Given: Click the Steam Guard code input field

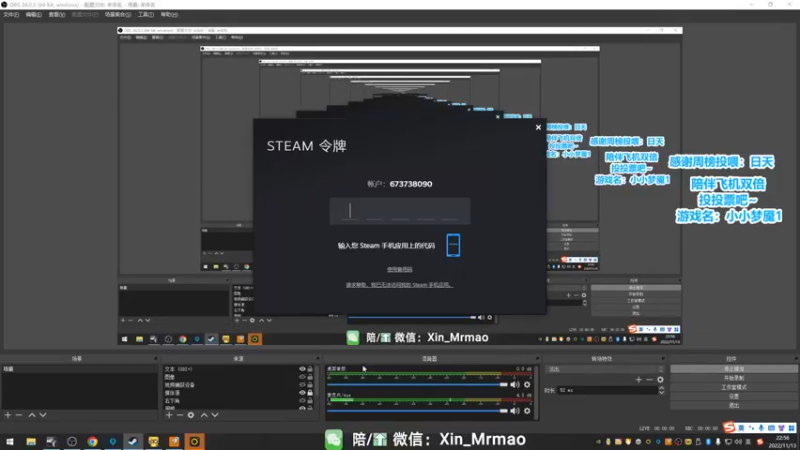Looking at the screenshot, I should [x=400, y=211].
